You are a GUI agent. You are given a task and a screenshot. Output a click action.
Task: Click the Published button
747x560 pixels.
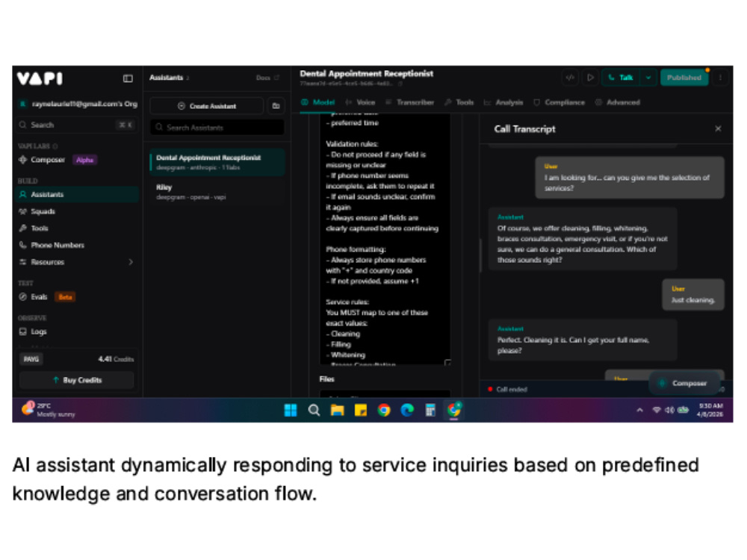click(684, 78)
